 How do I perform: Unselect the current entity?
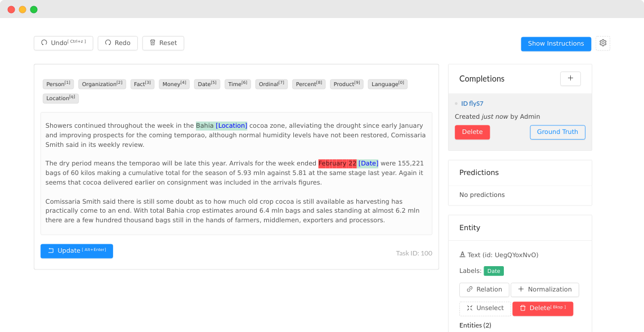485,308
